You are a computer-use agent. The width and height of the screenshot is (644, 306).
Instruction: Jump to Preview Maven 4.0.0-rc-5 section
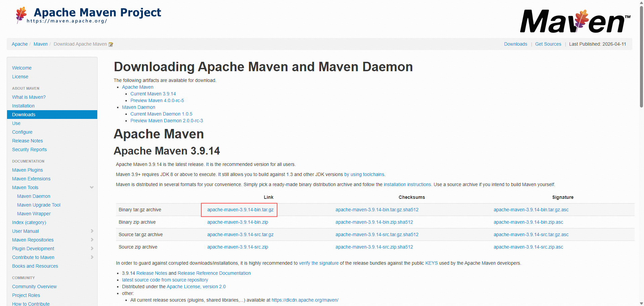pos(157,100)
